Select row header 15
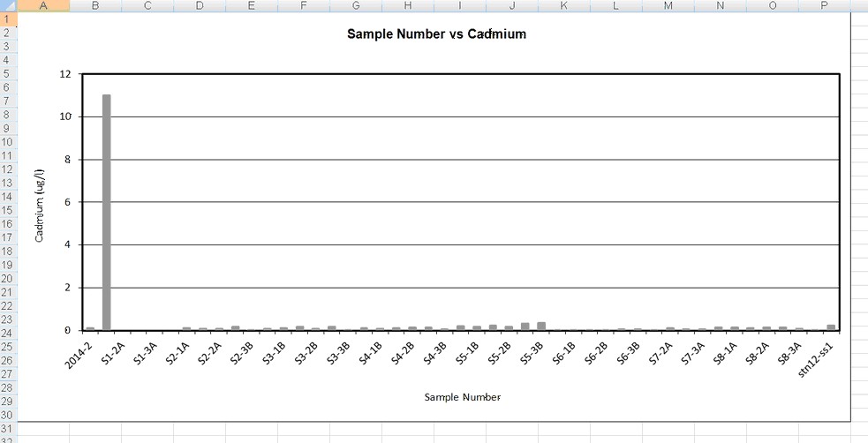This screenshot has height=443, width=868. 8,210
